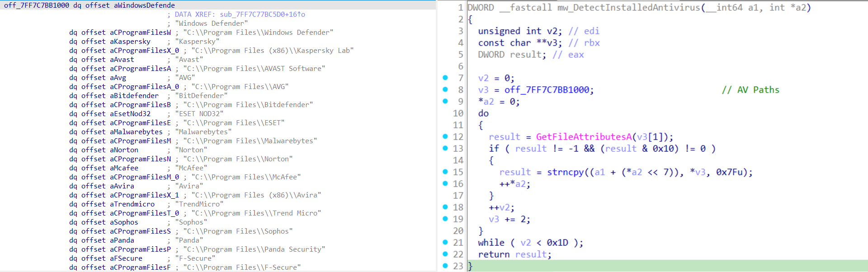Select the aCProgramFilesX_1 offset name
The width and height of the screenshot is (868, 272).
(x=144, y=195)
